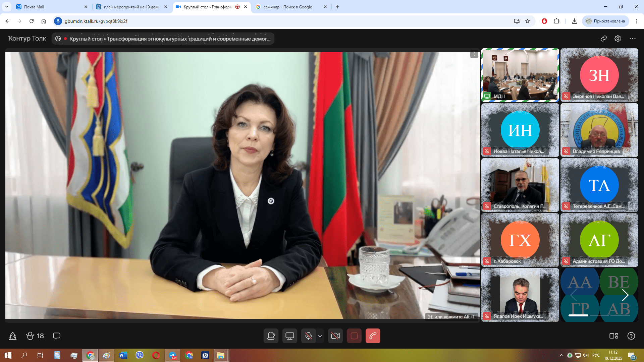Select the МДН participant video tile
644x362 pixels.
pyautogui.click(x=520, y=75)
